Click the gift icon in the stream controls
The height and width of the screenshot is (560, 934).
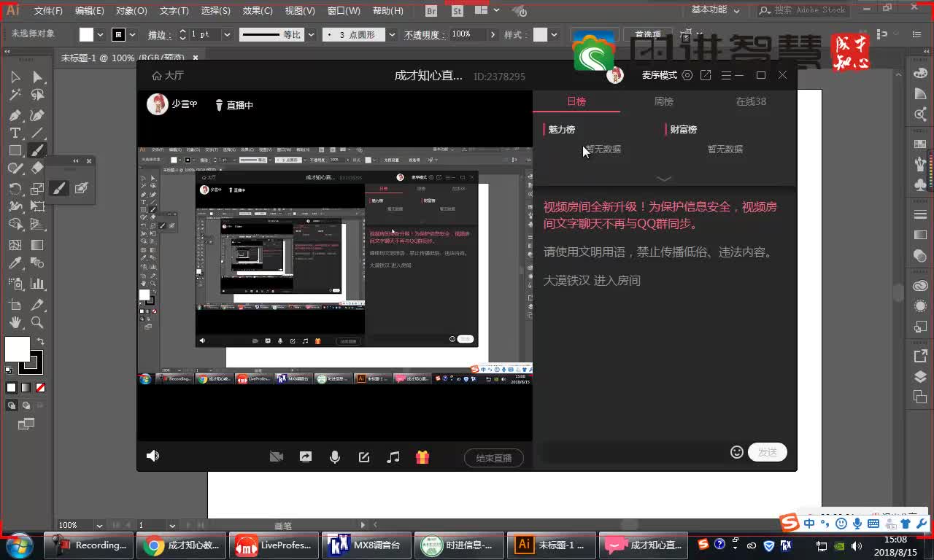422,457
